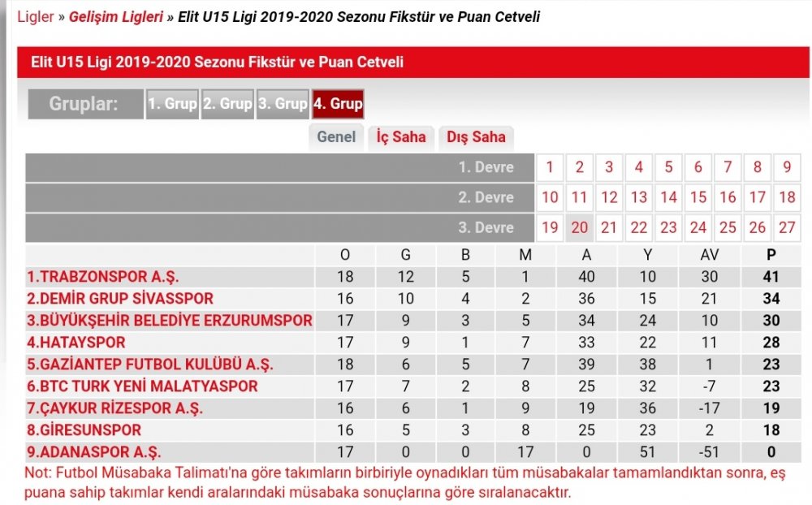Go to week 9 fixtures
Screen dimensions: 812x505
(786, 168)
